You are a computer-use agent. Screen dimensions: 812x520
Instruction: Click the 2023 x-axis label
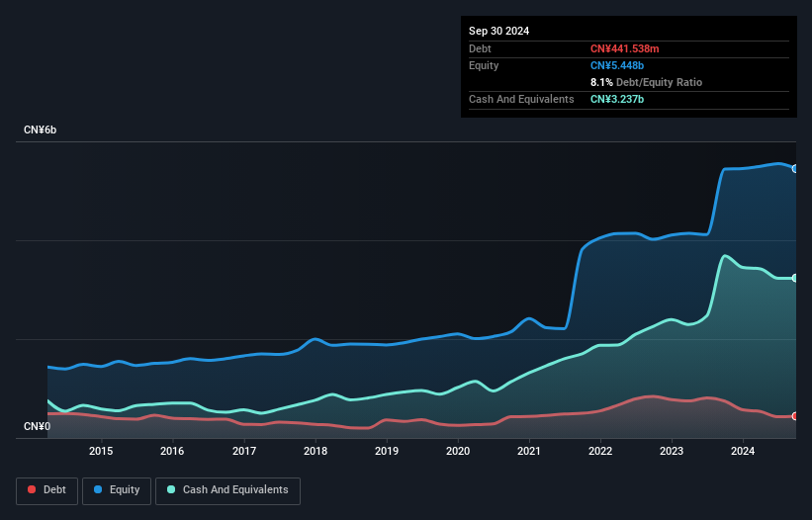[672, 451]
